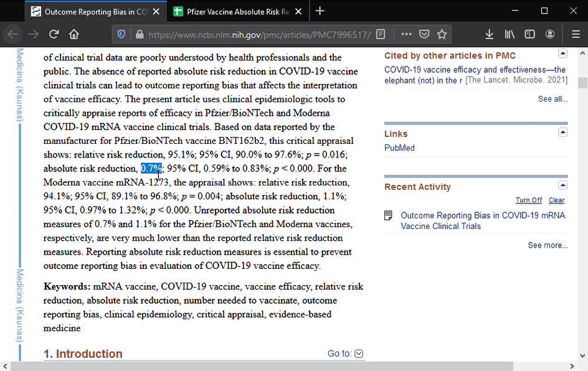Clear the recent activity list
This screenshot has height=371, width=588.
pos(556,200)
